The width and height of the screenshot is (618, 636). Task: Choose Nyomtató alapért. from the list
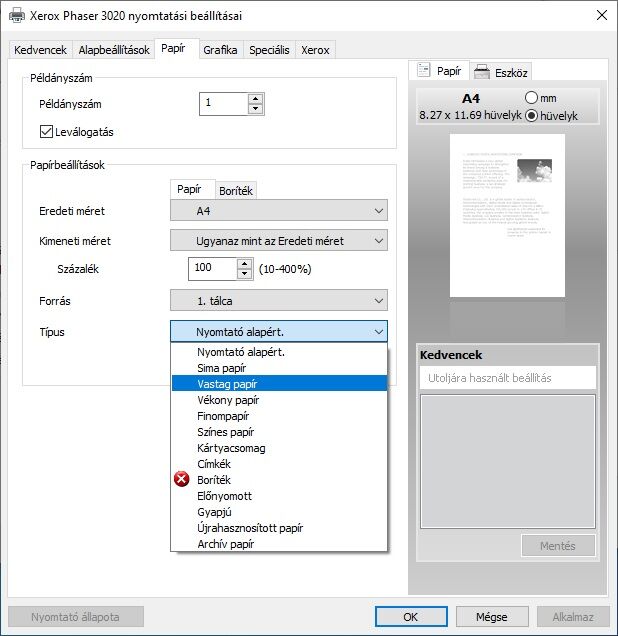279,352
